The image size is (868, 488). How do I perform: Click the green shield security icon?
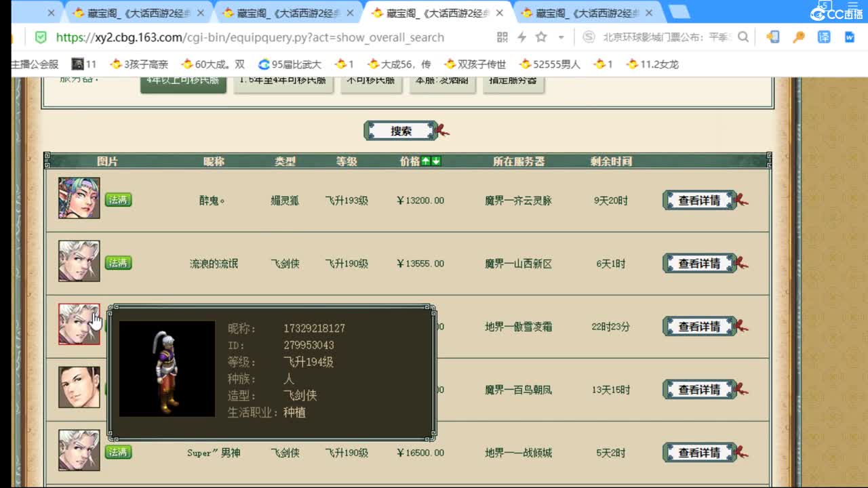pyautogui.click(x=41, y=37)
